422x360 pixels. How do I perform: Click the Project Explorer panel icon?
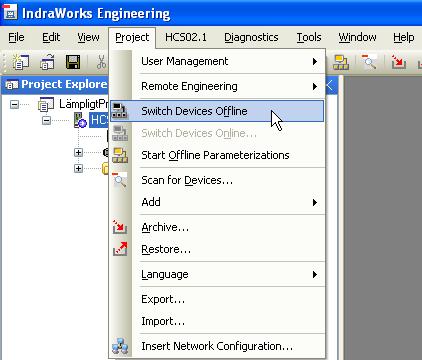click(x=12, y=85)
